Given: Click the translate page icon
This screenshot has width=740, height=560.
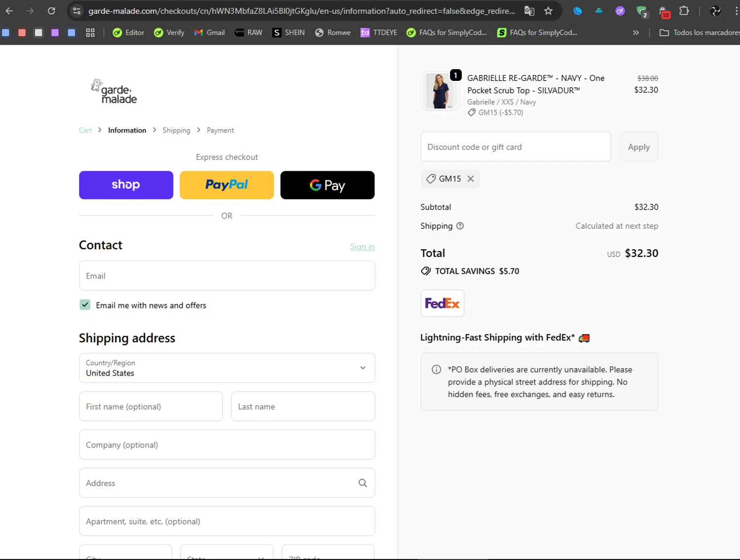Looking at the screenshot, I should [x=529, y=11].
